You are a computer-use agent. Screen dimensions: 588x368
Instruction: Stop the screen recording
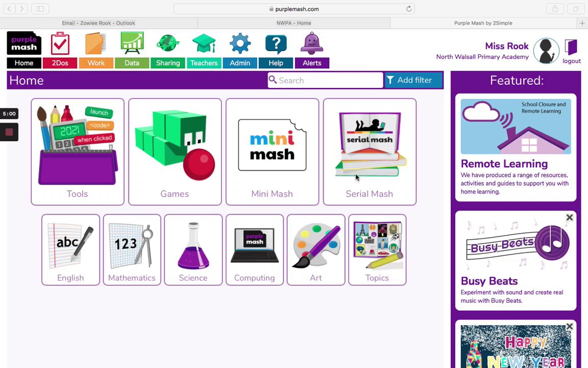click(9, 132)
